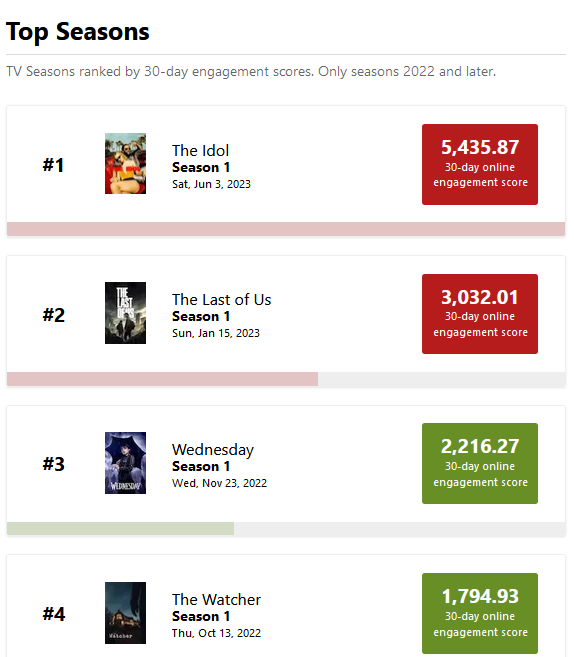Select the 1,794.93 engagement score badge
The width and height of the screenshot is (574, 657).
click(480, 613)
